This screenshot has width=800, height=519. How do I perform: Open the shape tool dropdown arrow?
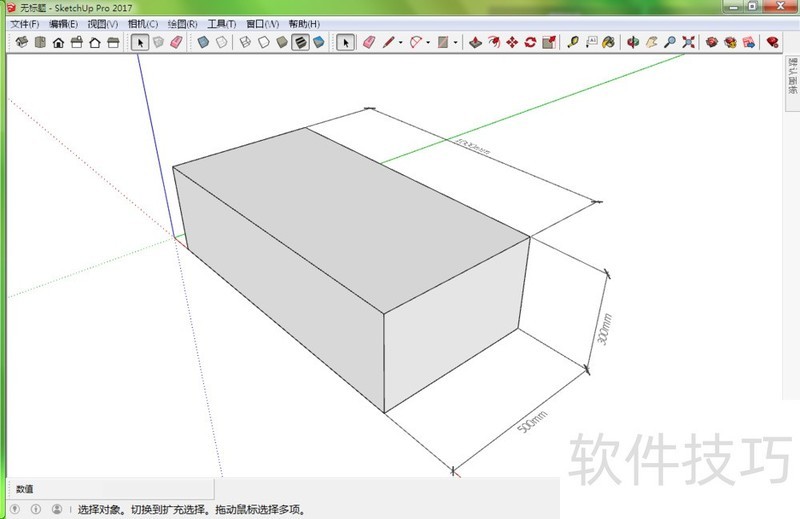(x=456, y=43)
